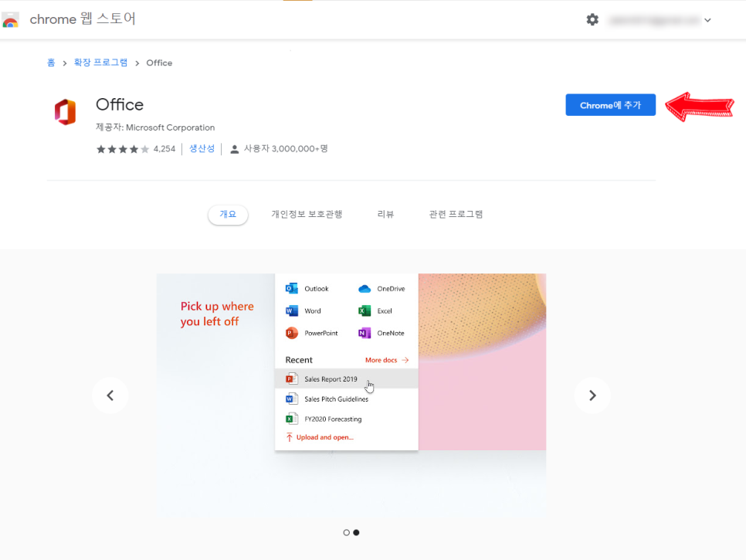
Task: Click the OneDrive icon in the preview
Action: point(363,288)
